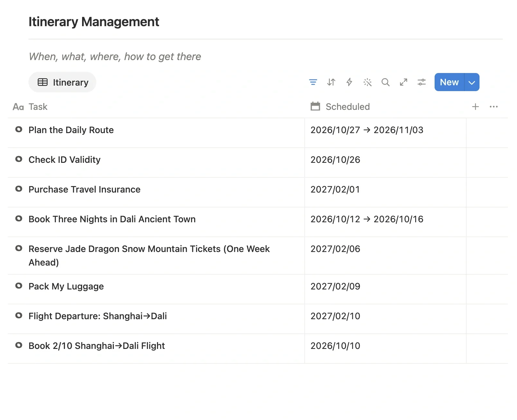Open column options three-dots icon
The image size is (517, 420).
[494, 107]
